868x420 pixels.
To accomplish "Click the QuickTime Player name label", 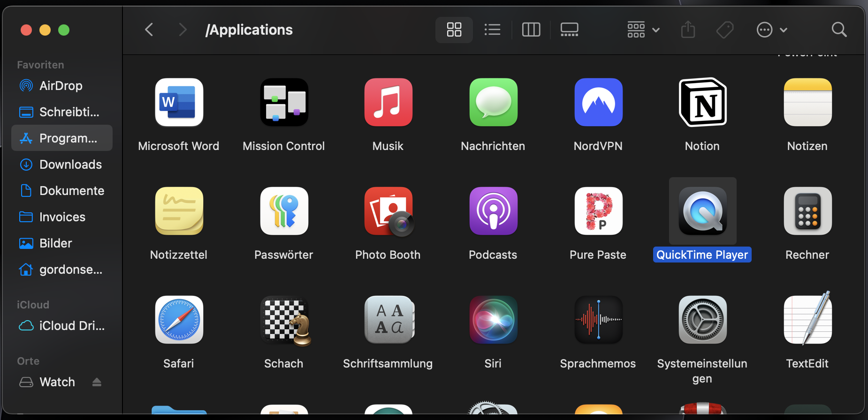I will pos(702,255).
